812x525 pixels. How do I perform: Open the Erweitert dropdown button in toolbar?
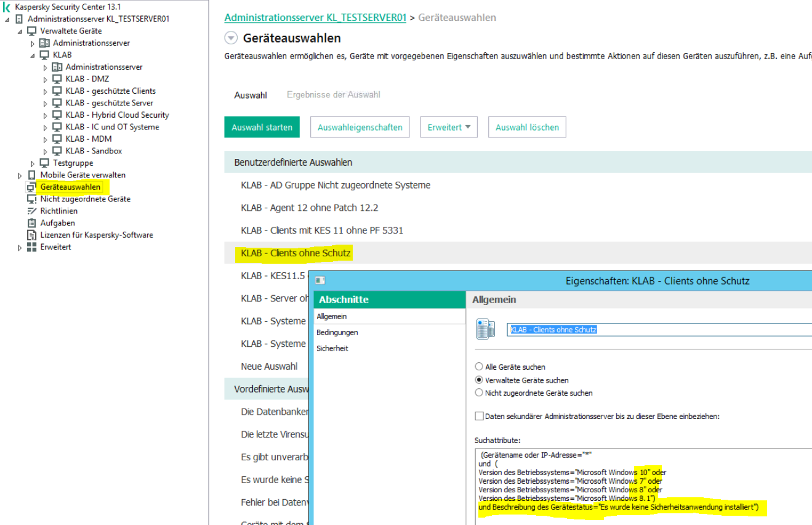(449, 128)
